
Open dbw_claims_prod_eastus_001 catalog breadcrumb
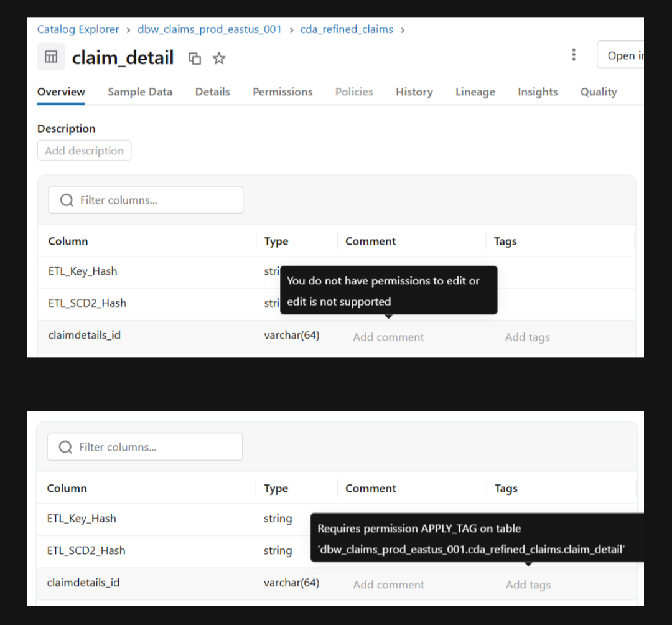pyautogui.click(x=210, y=29)
